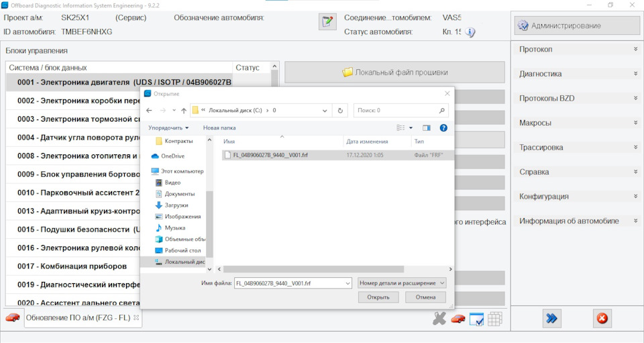Click the search magnifier icon
The image size is (644, 343).
pyautogui.click(x=441, y=111)
